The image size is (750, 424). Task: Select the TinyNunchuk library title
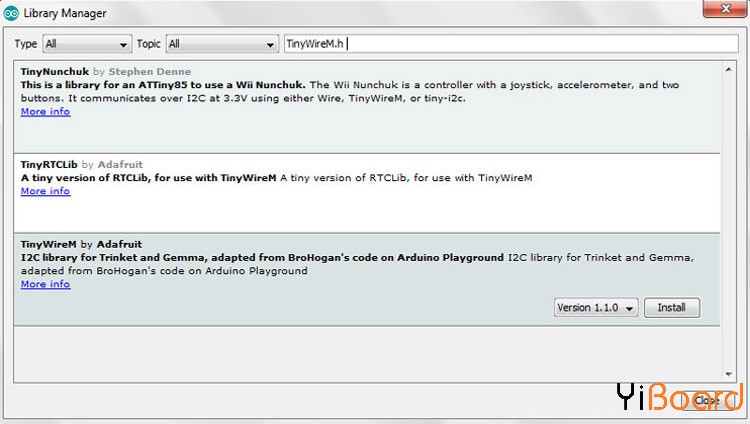point(55,72)
